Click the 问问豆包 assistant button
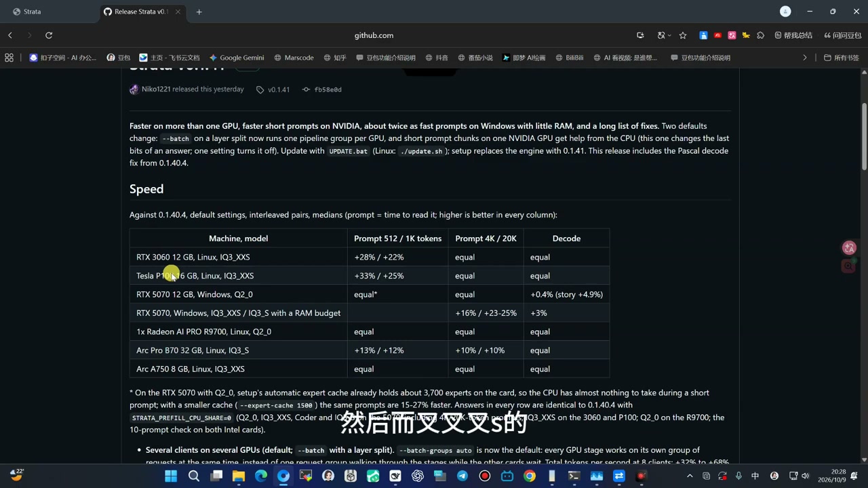The height and width of the screenshot is (488, 868). [843, 35]
